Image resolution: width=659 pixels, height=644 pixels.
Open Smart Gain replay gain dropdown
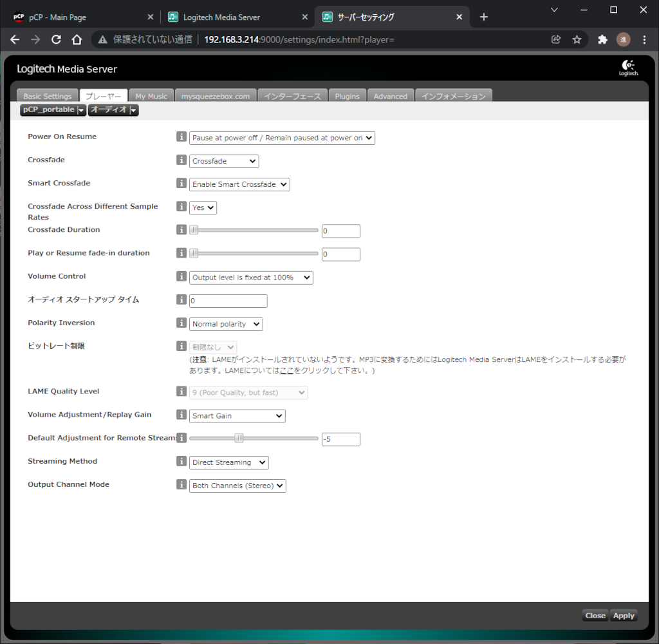(237, 415)
